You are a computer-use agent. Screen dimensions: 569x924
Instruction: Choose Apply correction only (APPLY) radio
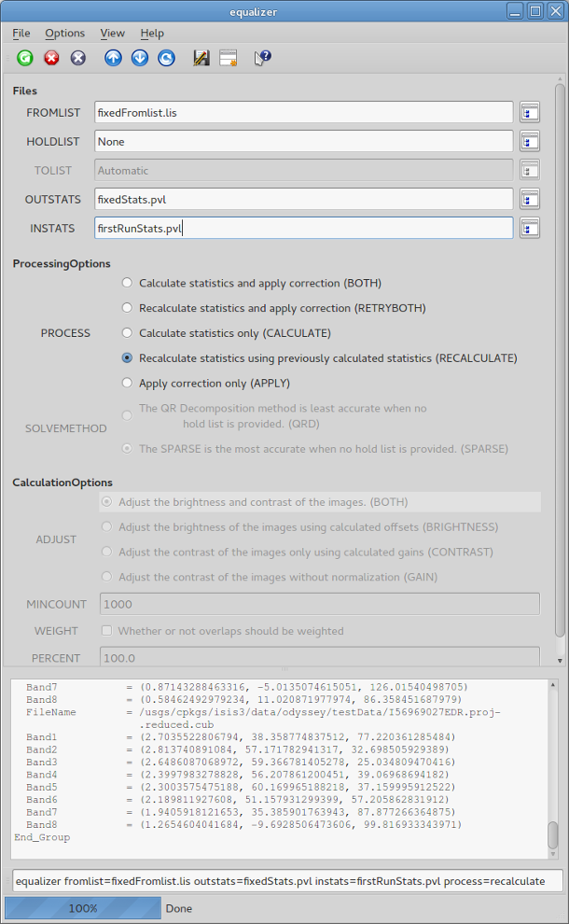(128, 383)
